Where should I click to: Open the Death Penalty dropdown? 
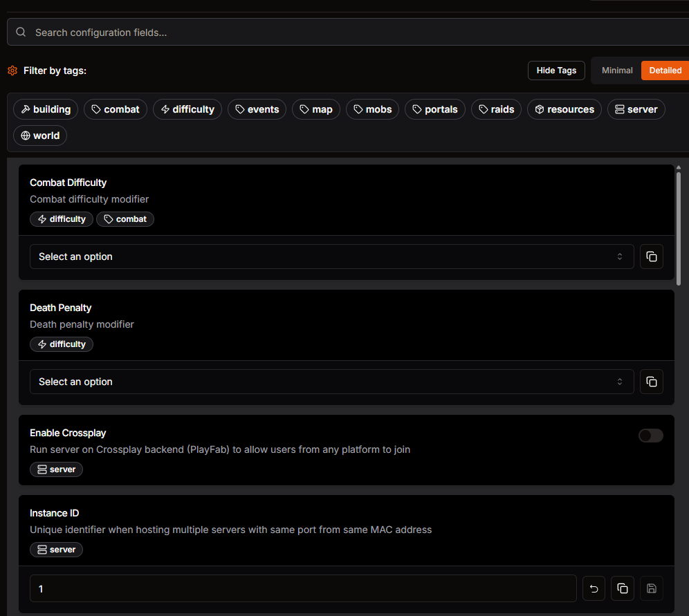(x=331, y=381)
